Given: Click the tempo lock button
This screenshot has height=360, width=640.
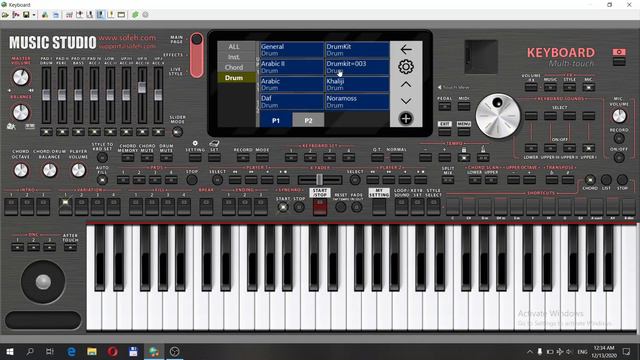Looking at the screenshot, I should (464, 157).
